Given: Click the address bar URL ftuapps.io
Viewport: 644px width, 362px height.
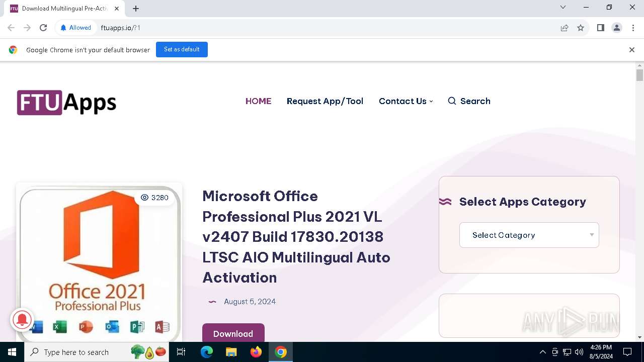Looking at the screenshot, I should (x=121, y=28).
